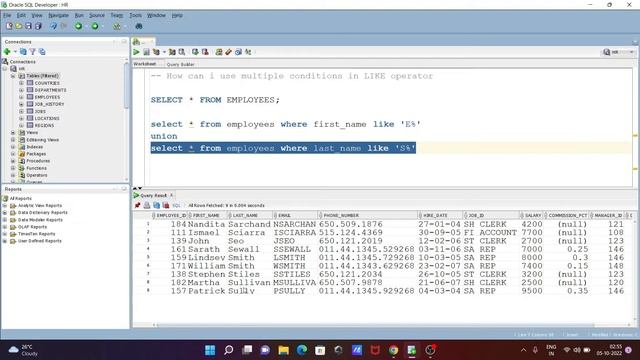Open the Tools menu
This screenshot has height=360, width=640.
136,15
